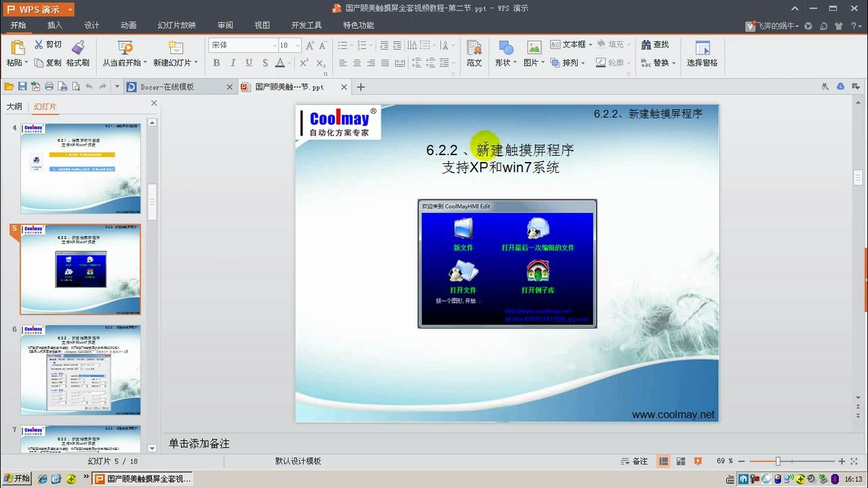Click the Find (查找) binoculars button
The image size is (868, 488).
tap(655, 45)
